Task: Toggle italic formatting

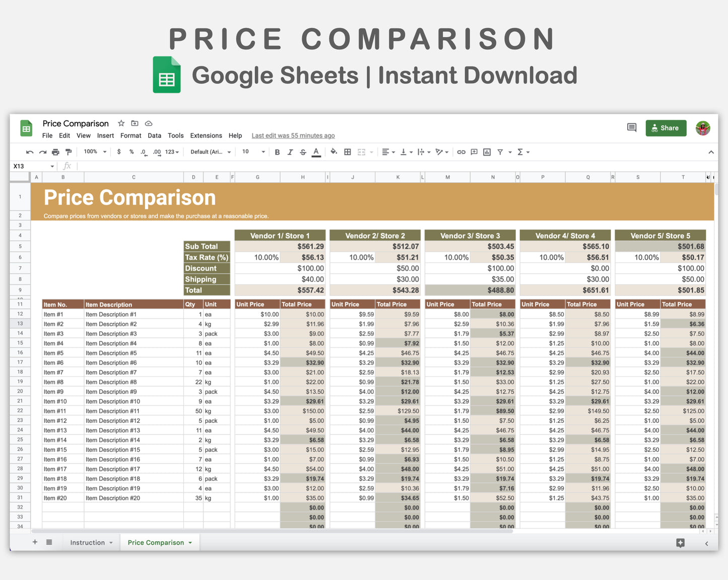Action: [290, 152]
